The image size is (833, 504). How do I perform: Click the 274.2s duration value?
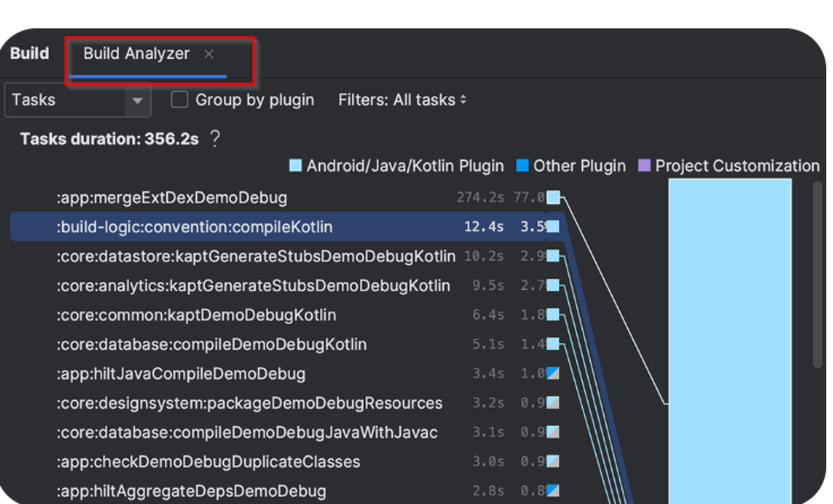[480, 198]
